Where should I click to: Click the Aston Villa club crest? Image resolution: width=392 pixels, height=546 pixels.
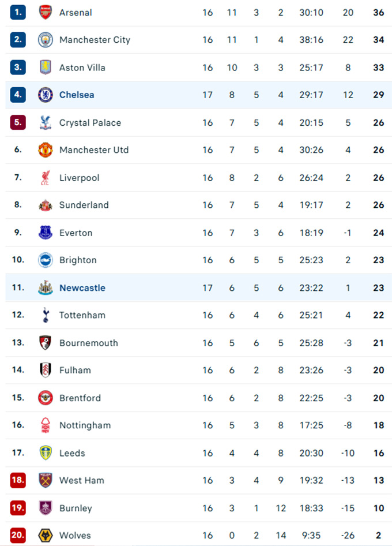[x=46, y=68]
